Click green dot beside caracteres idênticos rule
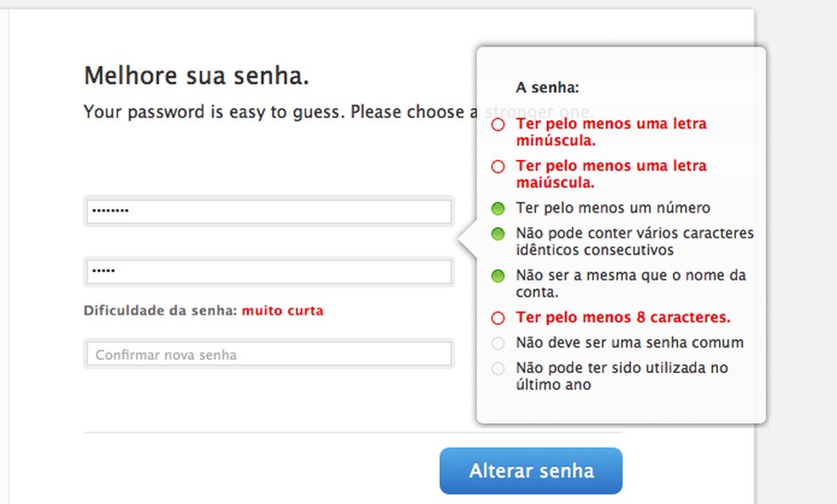 pyautogui.click(x=498, y=234)
